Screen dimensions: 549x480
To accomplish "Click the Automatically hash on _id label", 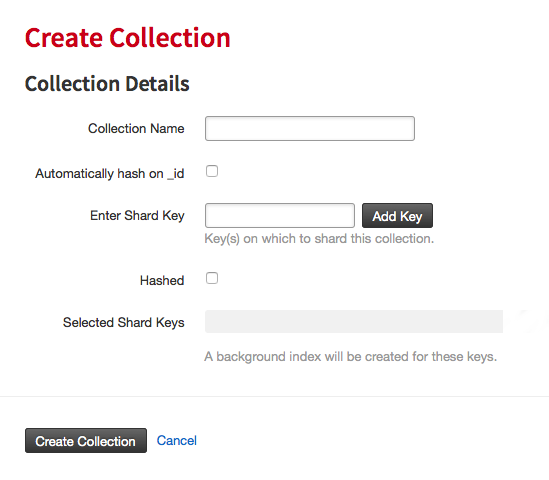I will tap(110, 173).
